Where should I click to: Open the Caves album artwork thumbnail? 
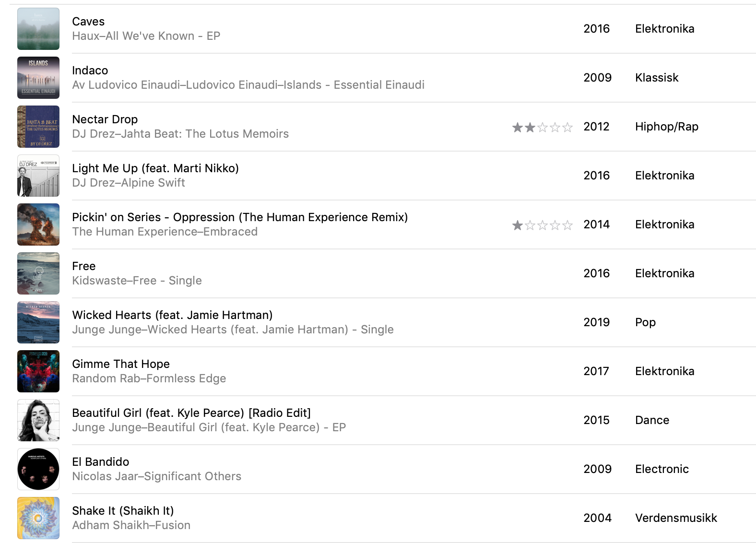[x=38, y=29]
